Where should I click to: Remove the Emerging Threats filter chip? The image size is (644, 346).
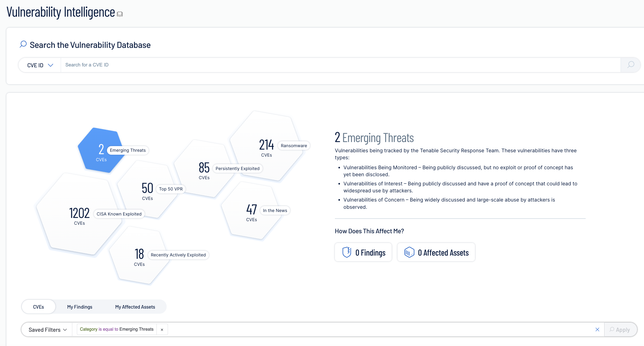pyautogui.click(x=162, y=330)
